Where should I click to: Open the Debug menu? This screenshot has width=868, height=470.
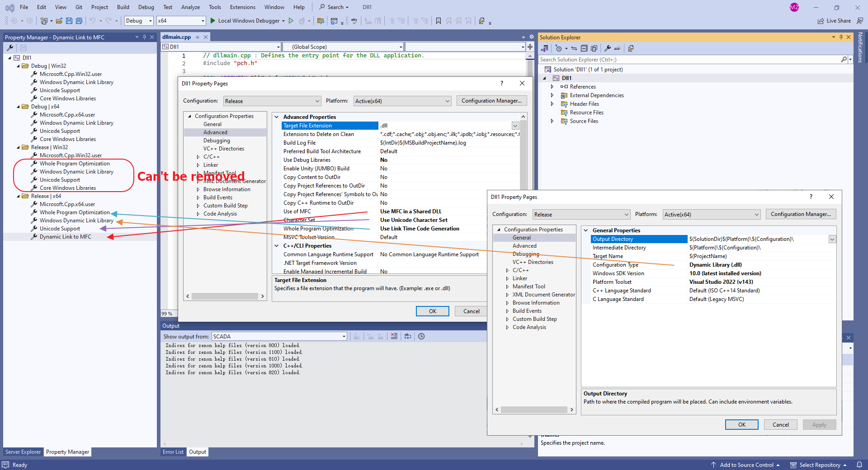(x=146, y=7)
